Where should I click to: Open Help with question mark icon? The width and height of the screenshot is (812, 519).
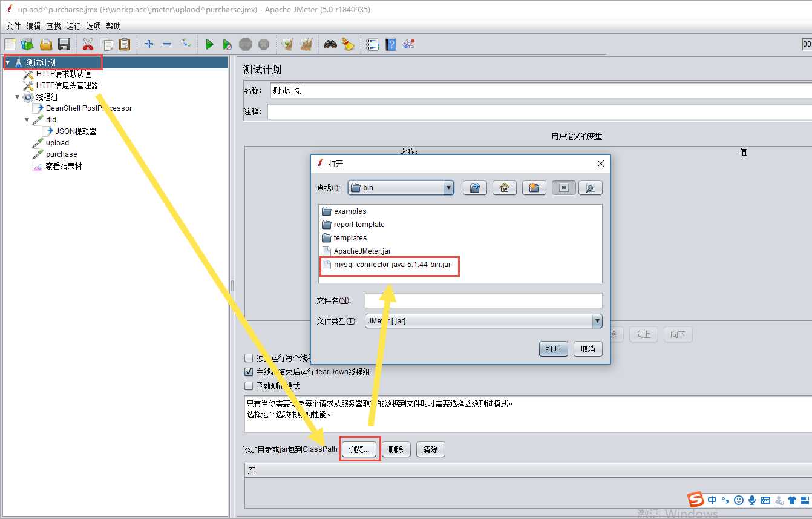pos(391,44)
